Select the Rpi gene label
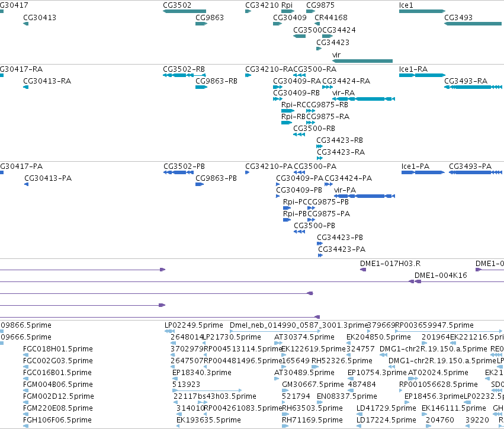504x429 pixels. click(287, 5)
